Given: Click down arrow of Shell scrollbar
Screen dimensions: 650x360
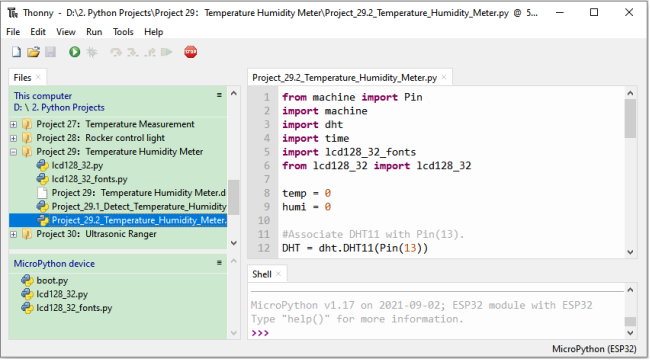Looking at the screenshot, I should coord(631,333).
